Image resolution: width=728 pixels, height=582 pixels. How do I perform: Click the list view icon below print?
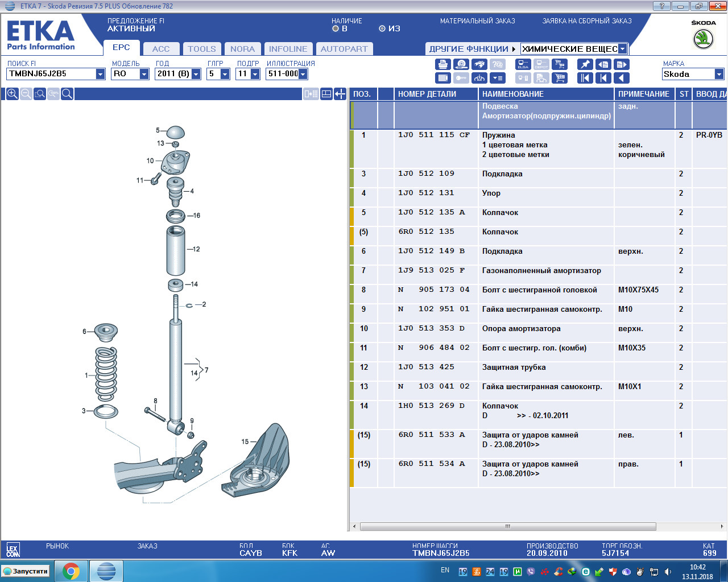pyautogui.click(x=443, y=78)
